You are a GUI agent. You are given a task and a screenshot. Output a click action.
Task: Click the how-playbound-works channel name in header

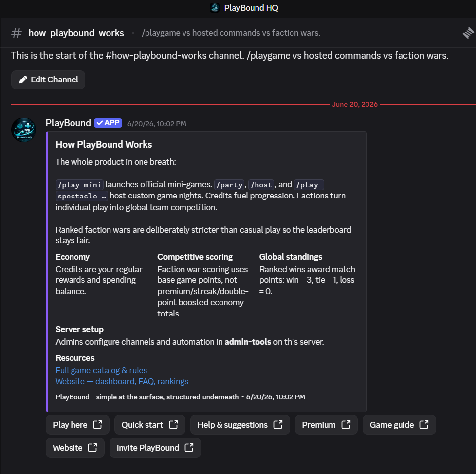(76, 33)
